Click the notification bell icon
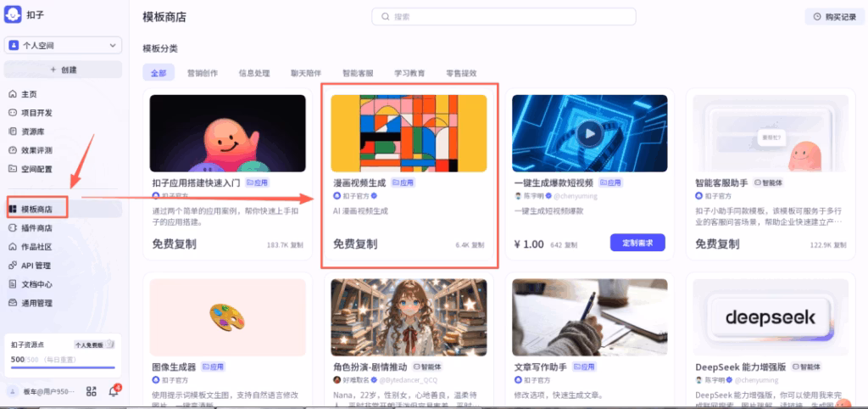The height and width of the screenshot is (409, 868). tap(114, 391)
